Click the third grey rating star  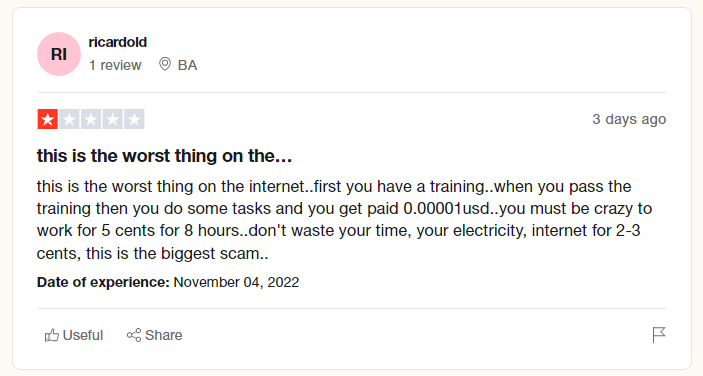pos(91,119)
